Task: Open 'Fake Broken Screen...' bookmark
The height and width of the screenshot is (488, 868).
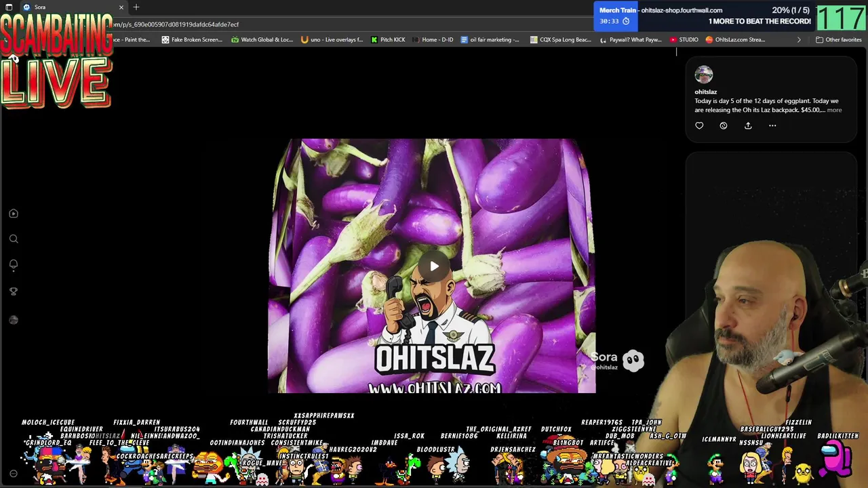Action: click(192, 39)
